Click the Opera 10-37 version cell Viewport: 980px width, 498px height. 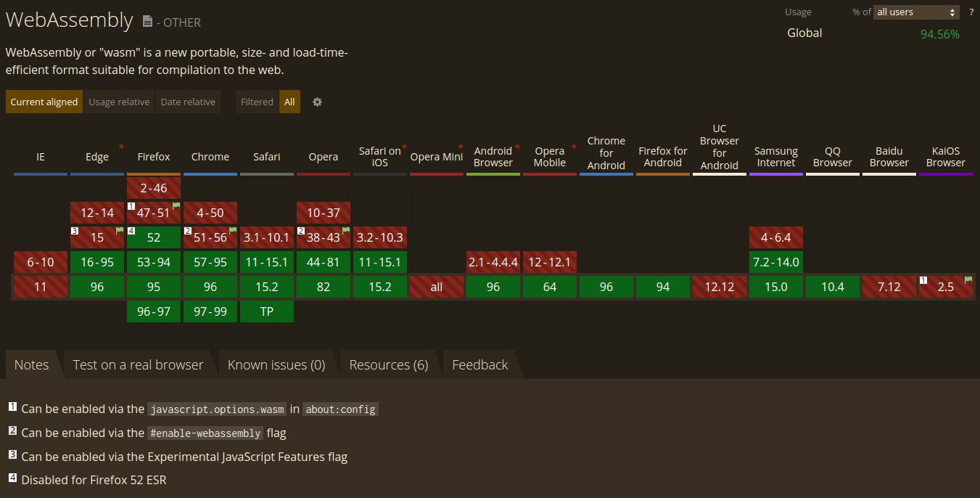[x=324, y=213]
